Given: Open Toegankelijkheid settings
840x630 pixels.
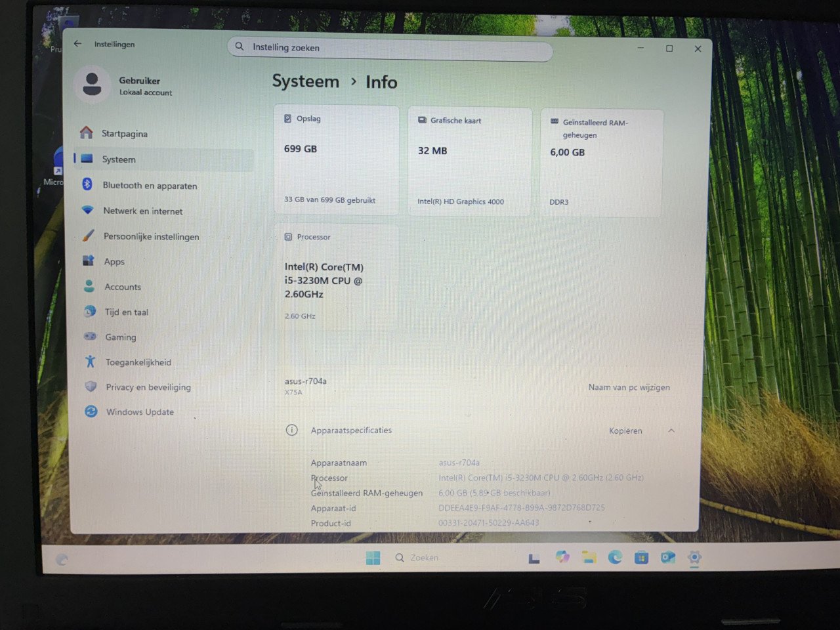Looking at the screenshot, I should 138,362.
